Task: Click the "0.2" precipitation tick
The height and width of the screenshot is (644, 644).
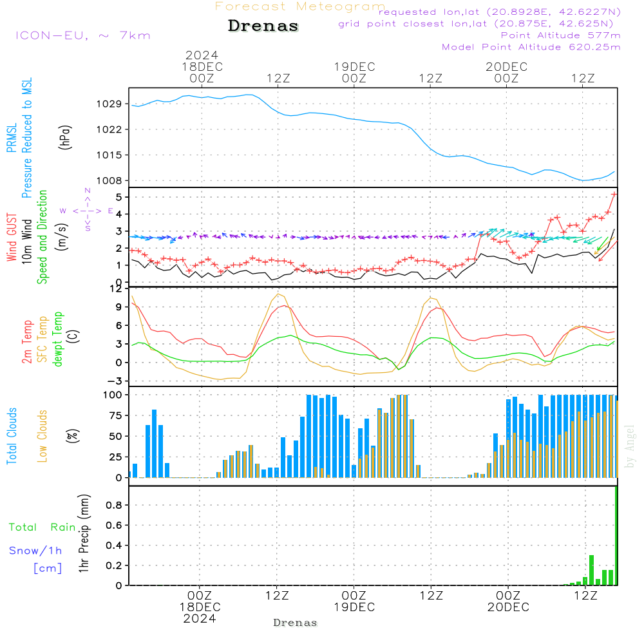Action: (x=114, y=565)
